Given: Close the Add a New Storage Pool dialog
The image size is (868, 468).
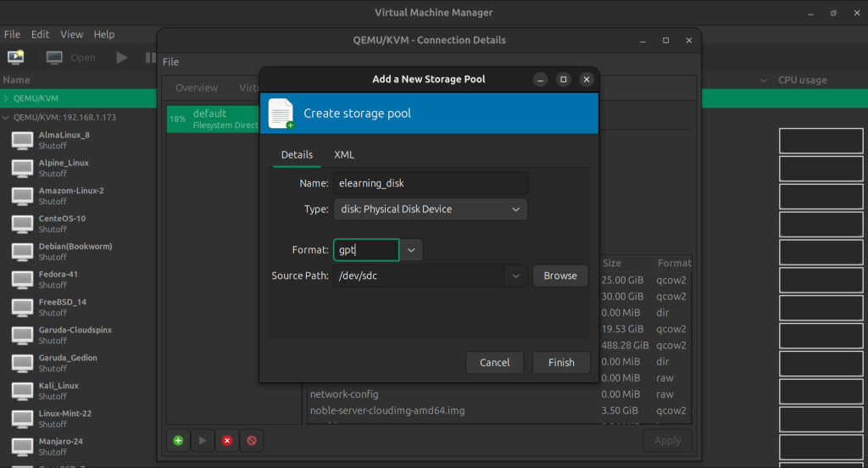Looking at the screenshot, I should (587, 80).
